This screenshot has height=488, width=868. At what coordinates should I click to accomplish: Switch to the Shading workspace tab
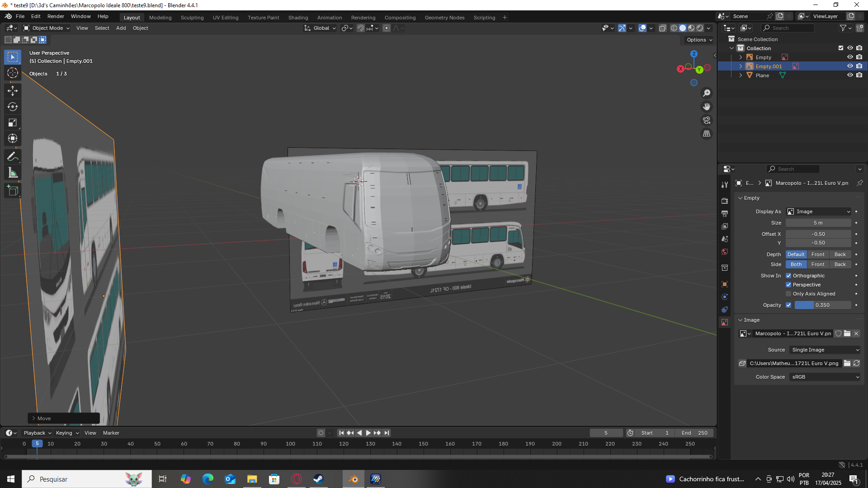pos(298,18)
